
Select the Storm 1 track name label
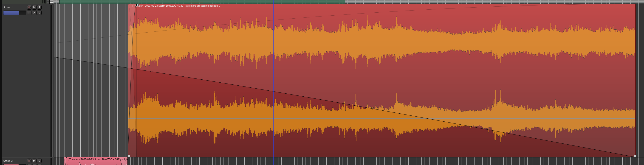click(x=8, y=8)
